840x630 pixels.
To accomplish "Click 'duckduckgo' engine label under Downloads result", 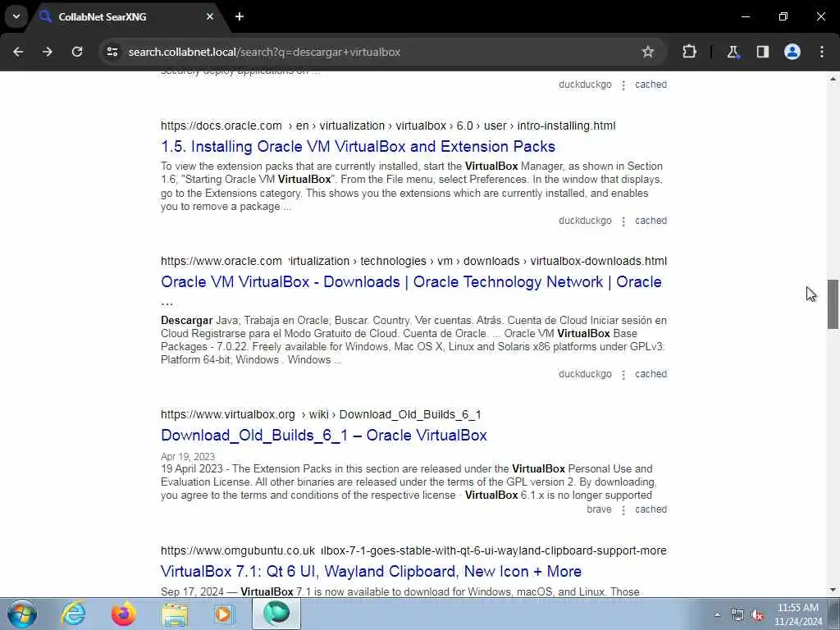I will 585,374.
